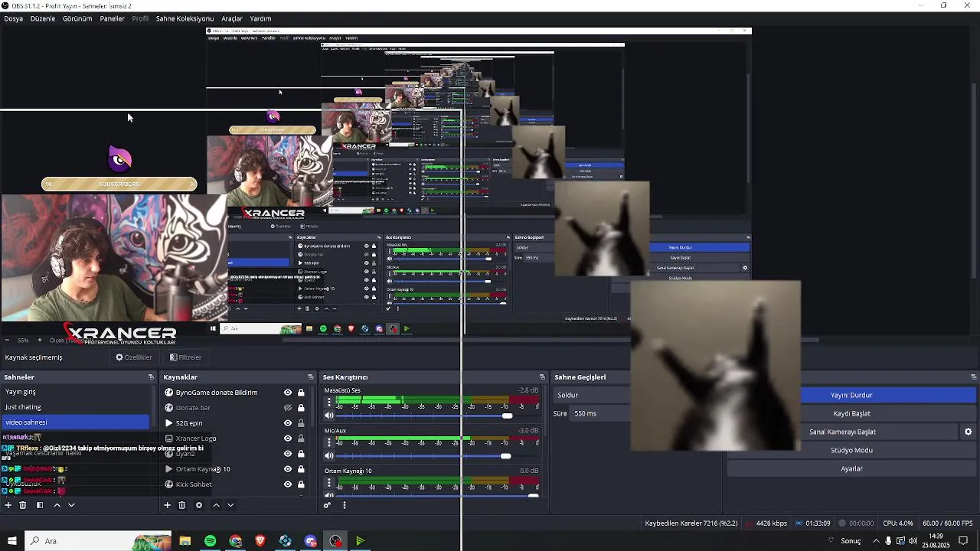Select the video sahnesi scene
Viewport: 980px width, 551px height.
tap(77, 422)
